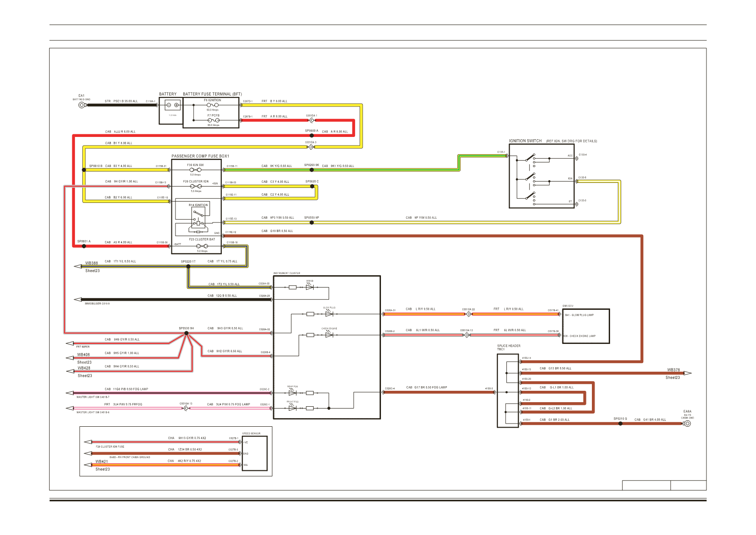Select the "PASSENGER COMP FUSE BOX1" title
Viewport: 756px width, 535px height.
pos(200,156)
